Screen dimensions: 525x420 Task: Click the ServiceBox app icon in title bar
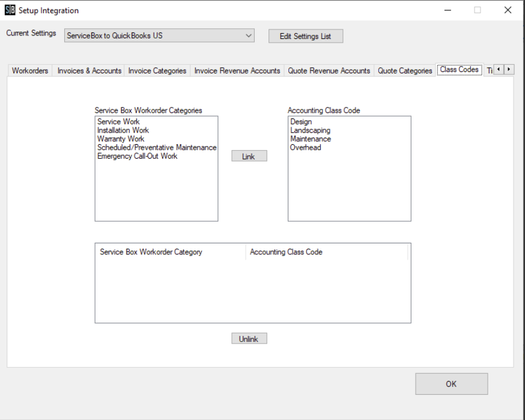(x=10, y=10)
